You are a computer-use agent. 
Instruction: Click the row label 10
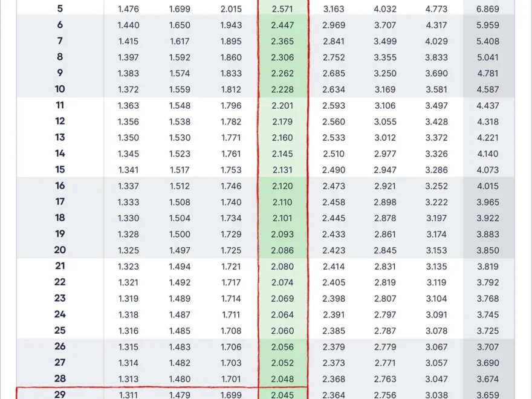60,89
